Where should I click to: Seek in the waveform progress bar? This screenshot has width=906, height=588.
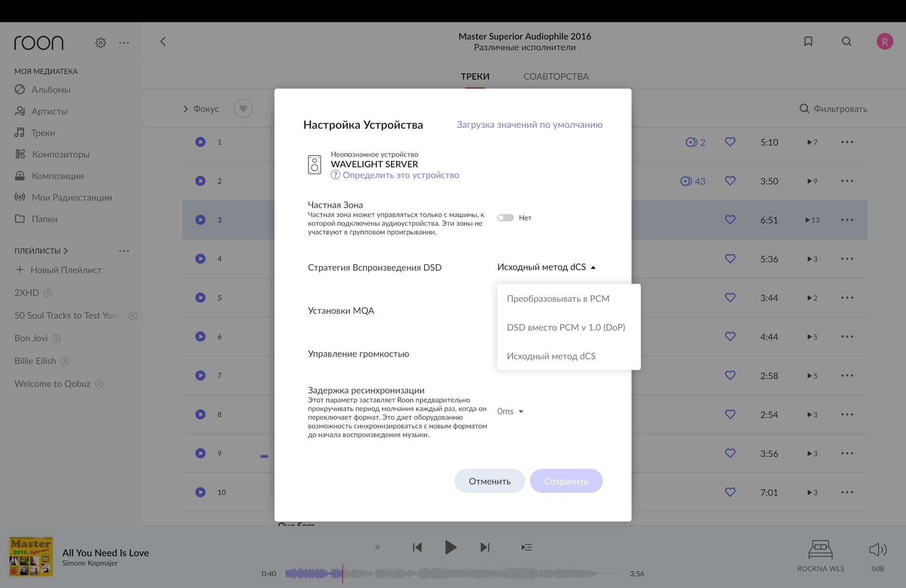(x=453, y=574)
